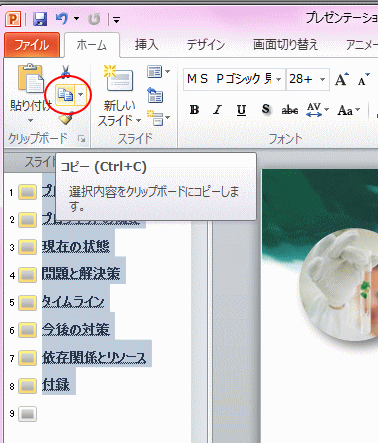Select the Format Painter brush
378x443 pixels.
click(65, 118)
